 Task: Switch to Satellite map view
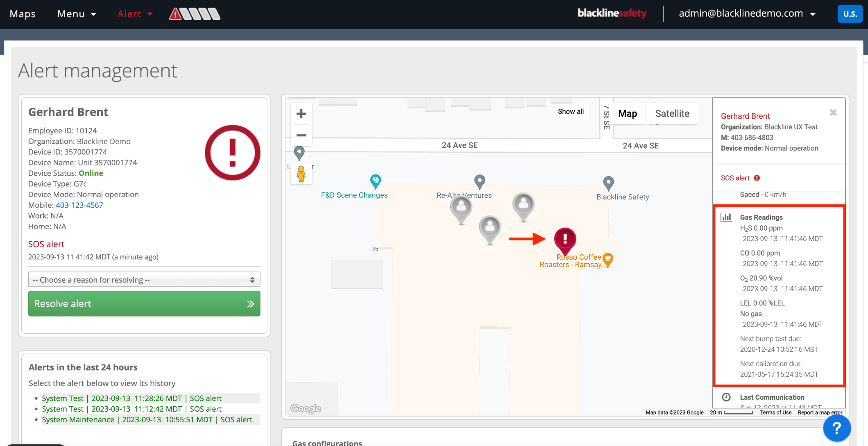tap(672, 113)
